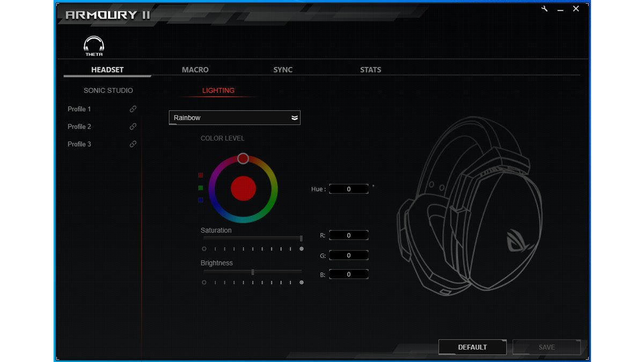Click the Brightness slider handle
This screenshot has height=362, width=644.
pos(253,272)
